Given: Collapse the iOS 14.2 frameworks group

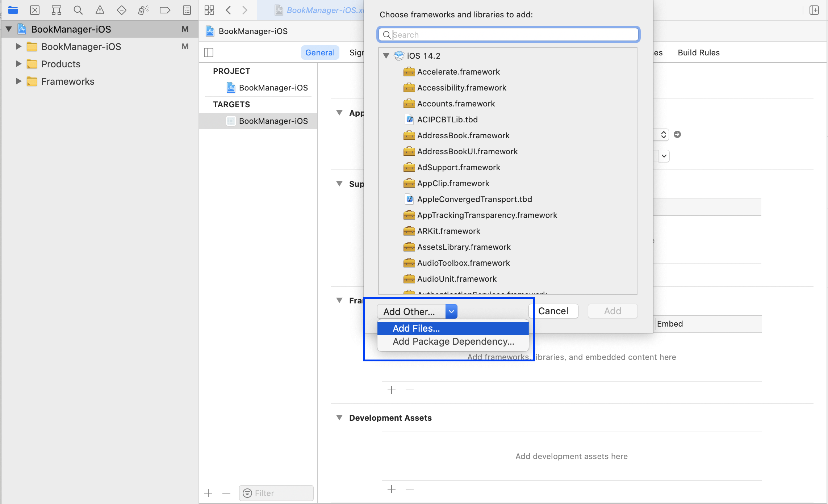Looking at the screenshot, I should tap(386, 56).
